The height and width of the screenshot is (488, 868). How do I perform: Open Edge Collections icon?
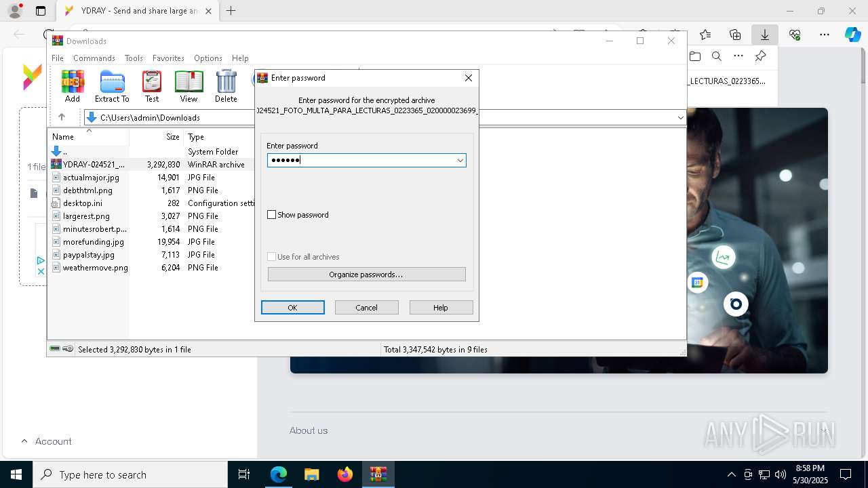[x=735, y=35]
